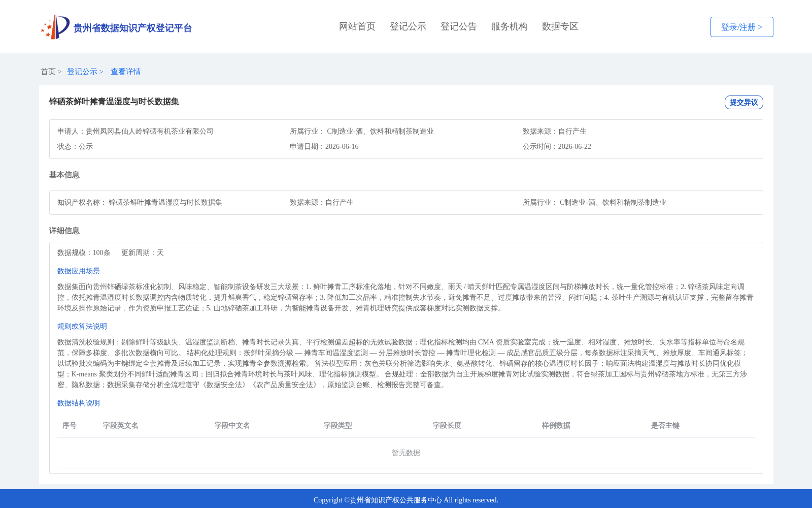Click the 字段长度 column header
This screenshot has height=508, width=812.
click(447, 425)
